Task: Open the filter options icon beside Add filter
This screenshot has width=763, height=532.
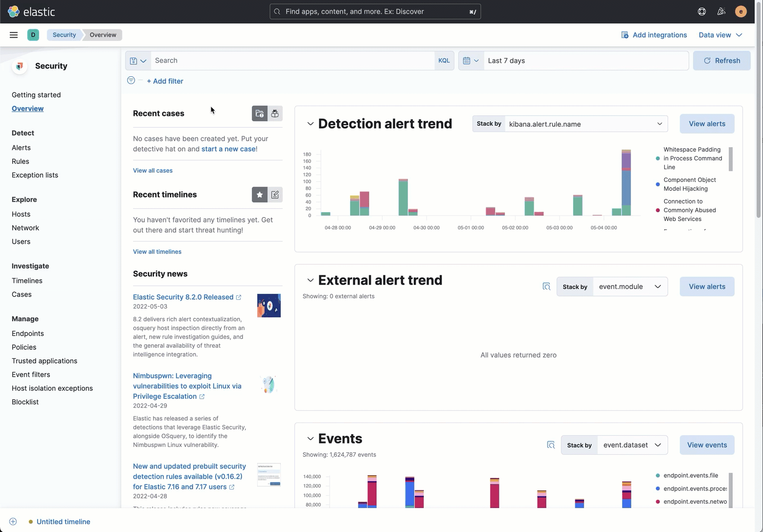Action: 131,81
